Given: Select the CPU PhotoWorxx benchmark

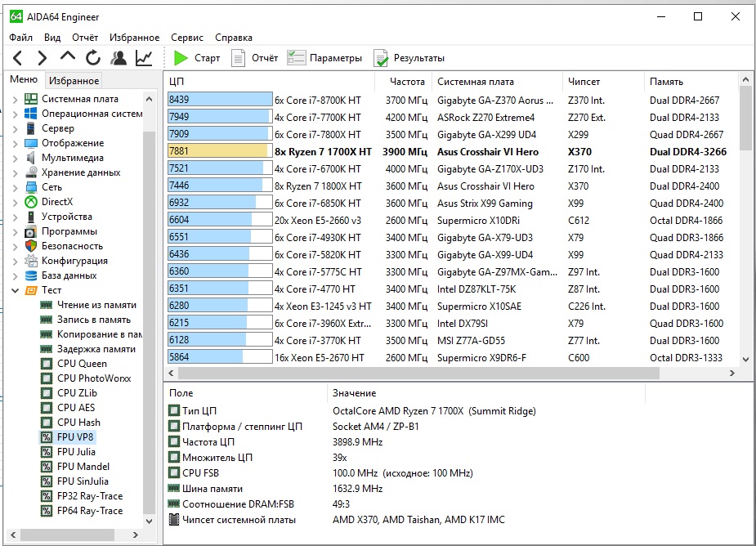Looking at the screenshot, I should click(94, 378).
